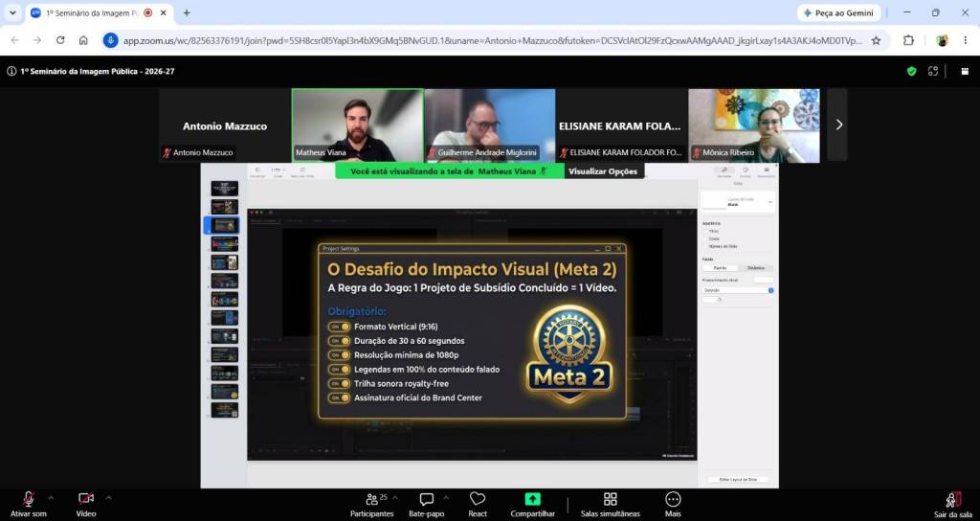Select Guilherme Andrade Miglorini video tile
The height and width of the screenshot is (521, 980).
click(x=489, y=125)
